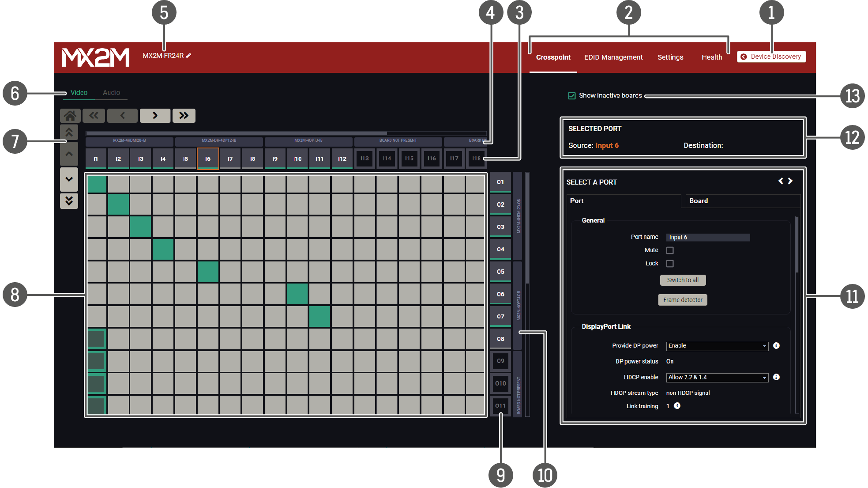Screen dimensions: 868x488
Task: Toggle crosspoint I11 to O7
Action: click(320, 317)
